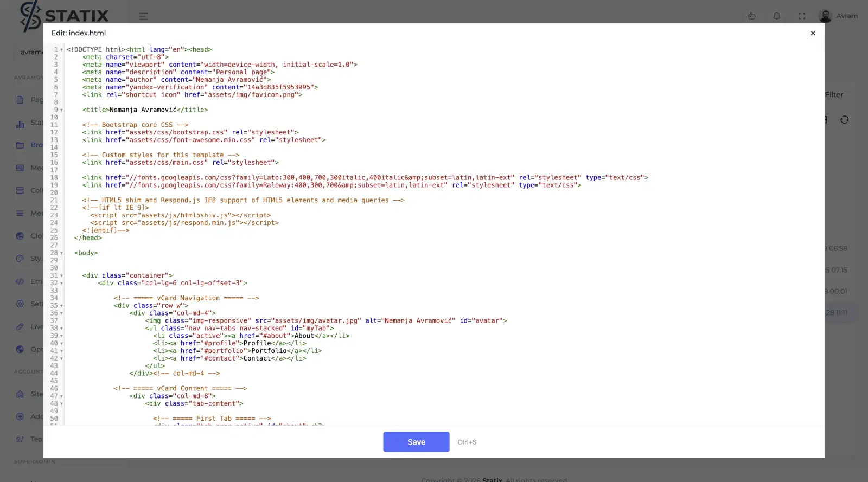
Task: Collapse the body fold arrow at line 28
Action: point(61,253)
